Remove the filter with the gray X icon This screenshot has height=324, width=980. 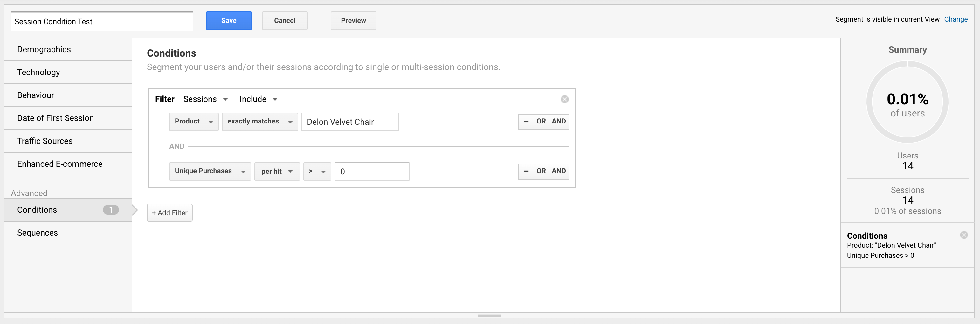pos(564,99)
